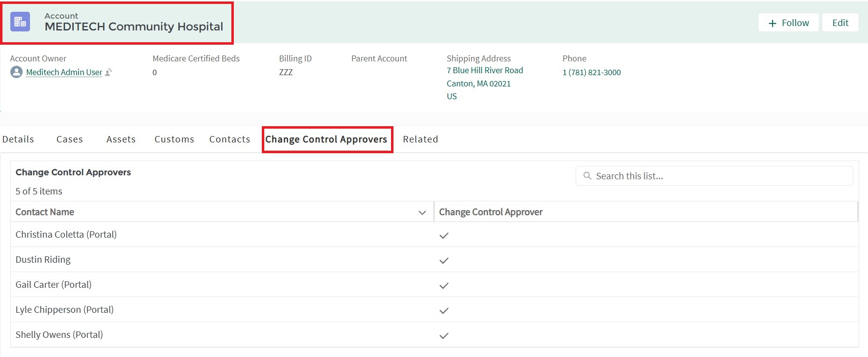Select Lyle Chipperson (Portal) row name
Screen dimensions: 868x357
point(64,310)
